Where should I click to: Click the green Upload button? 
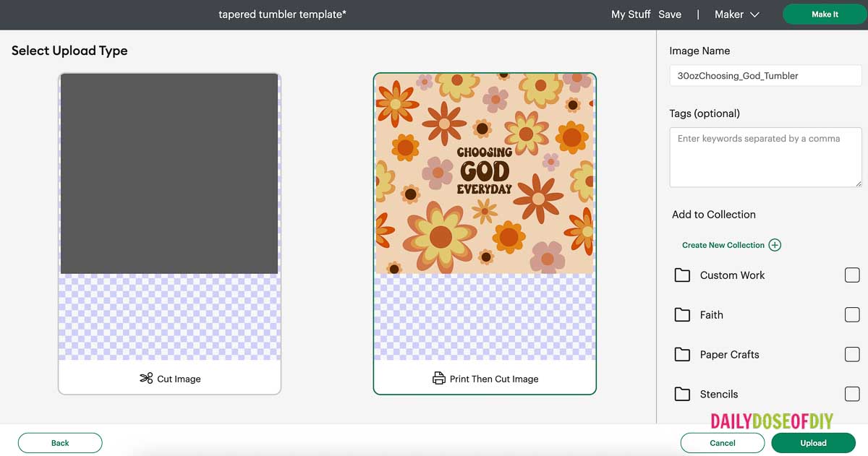click(x=813, y=443)
